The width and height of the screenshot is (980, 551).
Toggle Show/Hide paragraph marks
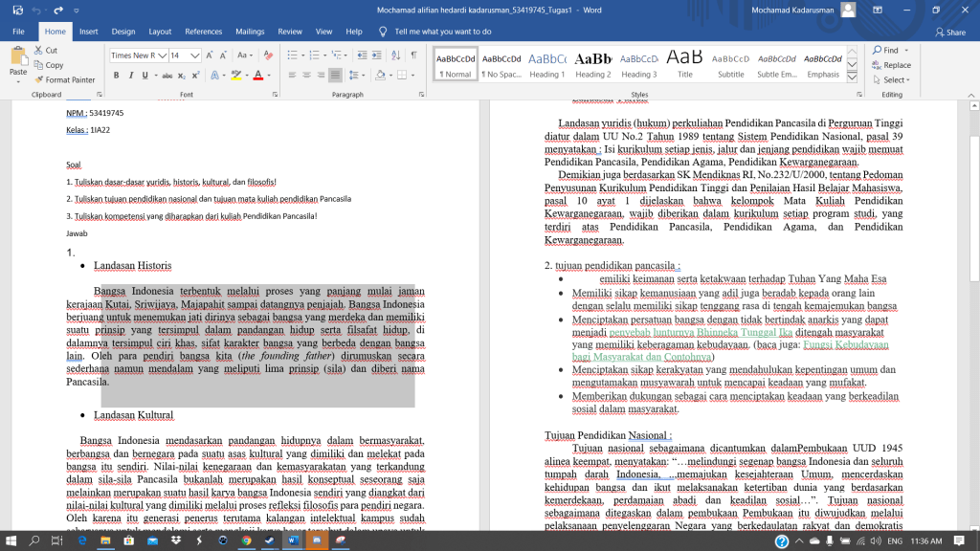pos(413,55)
